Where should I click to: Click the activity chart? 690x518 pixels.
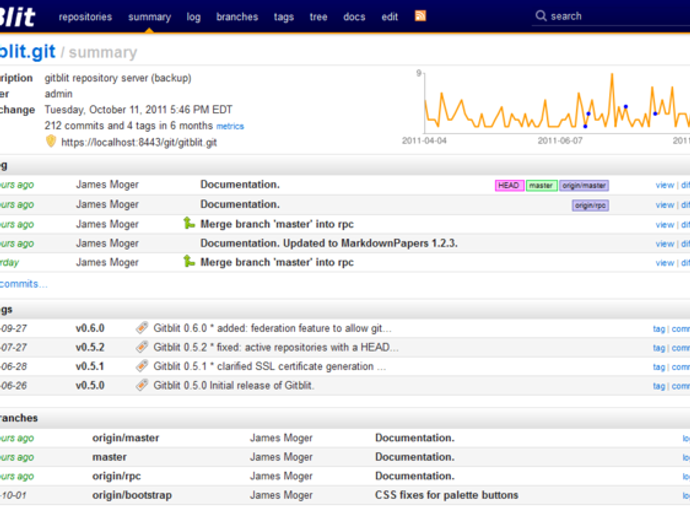[x=546, y=107]
